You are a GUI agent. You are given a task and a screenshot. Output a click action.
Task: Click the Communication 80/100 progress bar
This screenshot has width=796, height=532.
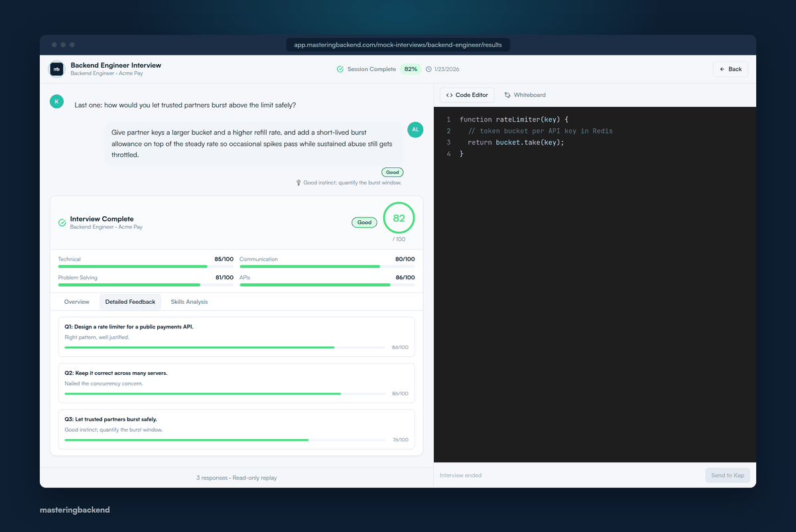(327, 267)
